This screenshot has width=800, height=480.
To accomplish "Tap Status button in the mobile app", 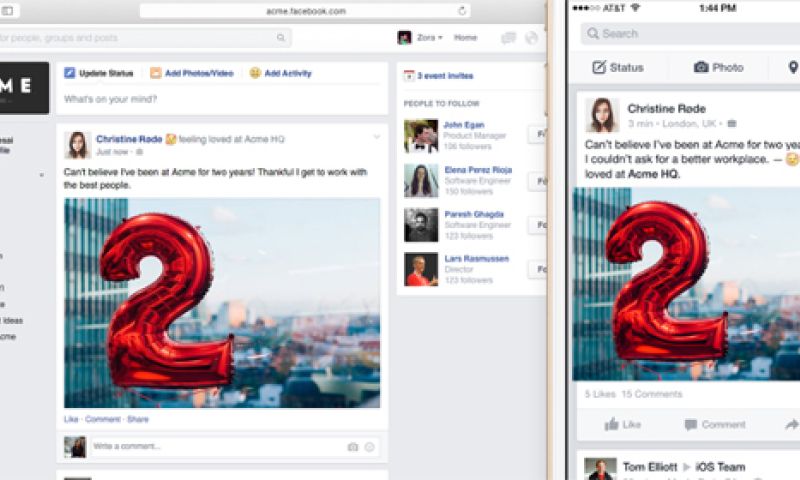I will click(618, 67).
